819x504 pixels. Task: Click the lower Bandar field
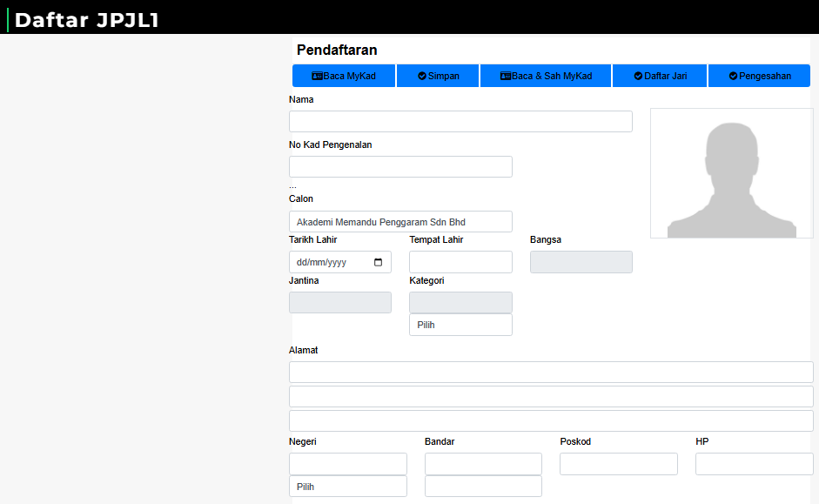(483, 487)
